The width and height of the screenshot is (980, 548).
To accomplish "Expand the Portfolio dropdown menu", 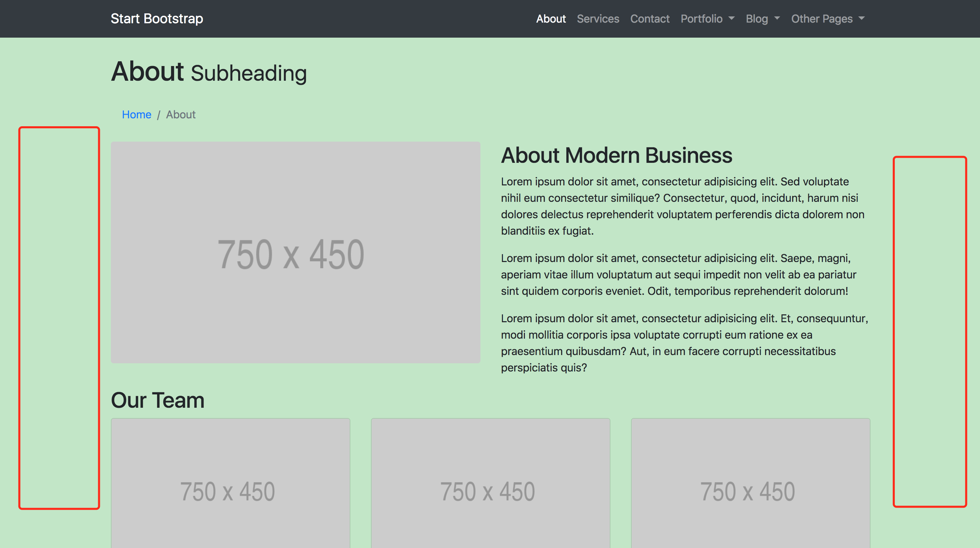I will pos(701,18).
